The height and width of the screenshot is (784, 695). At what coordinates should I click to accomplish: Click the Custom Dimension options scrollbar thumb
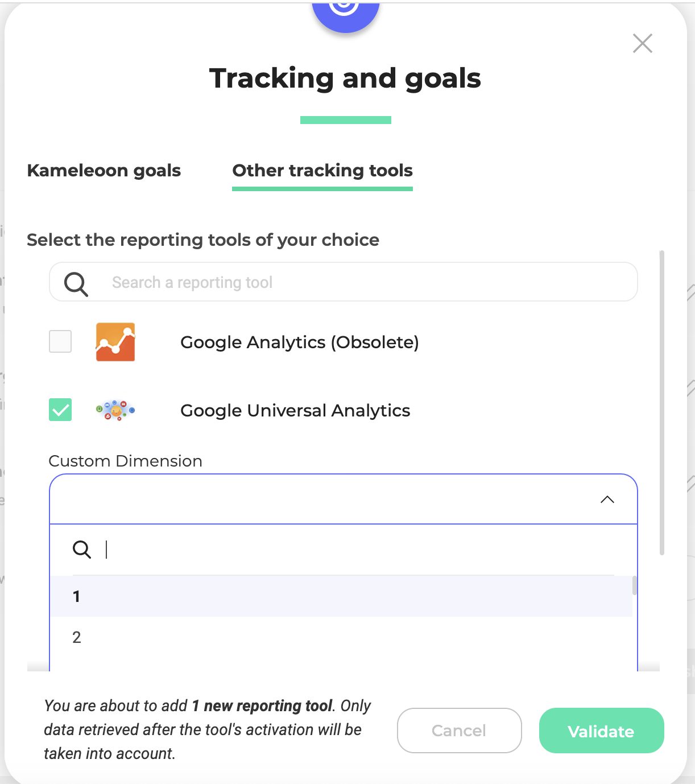click(x=634, y=585)
